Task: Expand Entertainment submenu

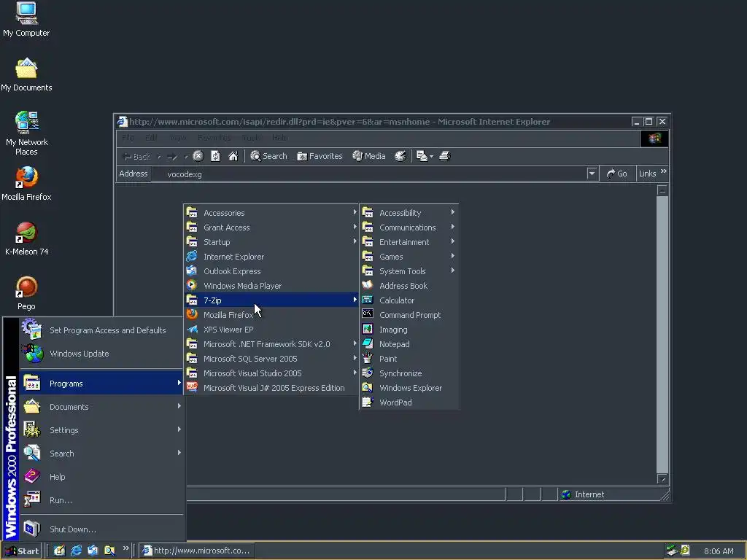Action: [x=409, y=242]
